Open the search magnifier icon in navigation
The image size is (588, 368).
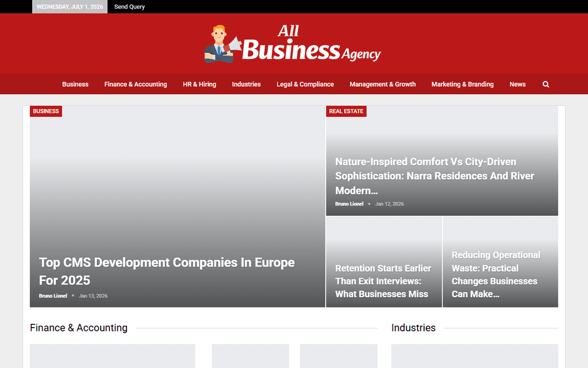546,85
